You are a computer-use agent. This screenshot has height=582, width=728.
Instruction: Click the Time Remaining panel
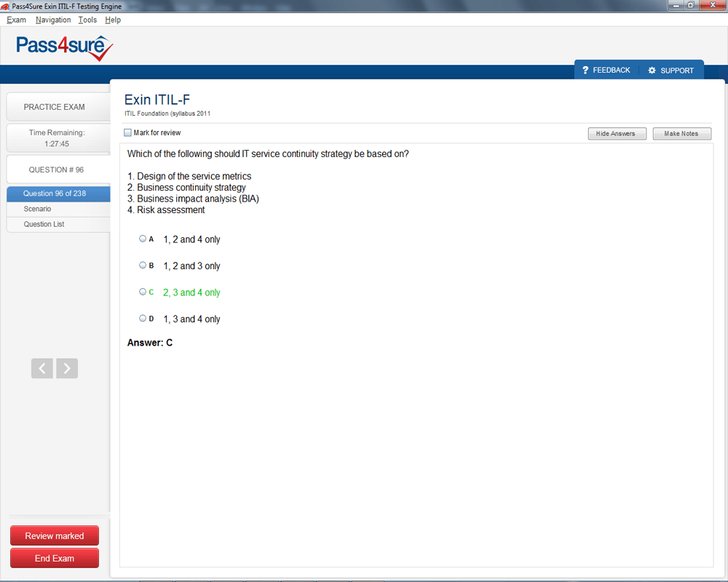[x=58, y=137]
